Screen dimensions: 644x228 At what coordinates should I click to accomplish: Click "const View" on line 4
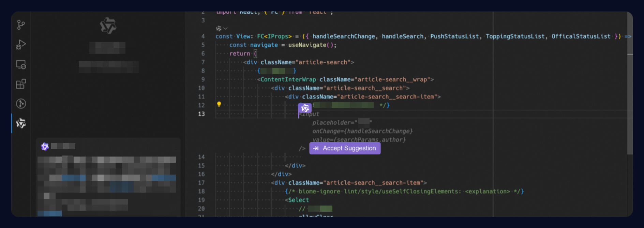[x=233, y=36]
